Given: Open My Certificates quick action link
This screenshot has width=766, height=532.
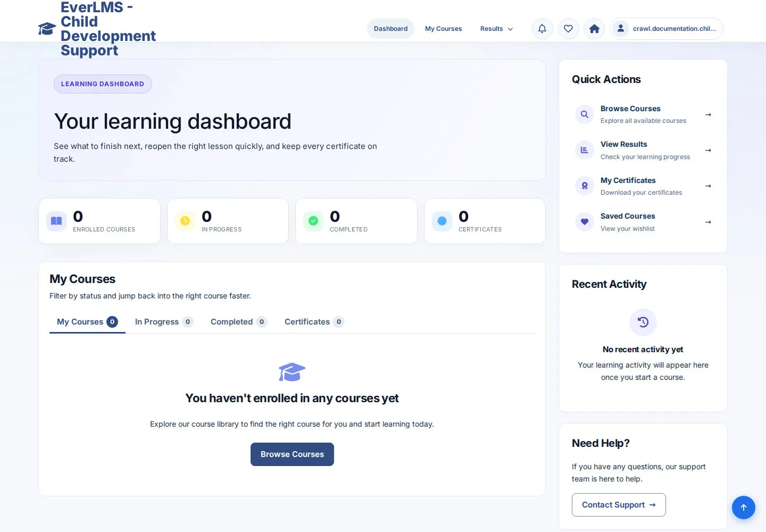Looking at the screenshot, I should click(643, 186).
